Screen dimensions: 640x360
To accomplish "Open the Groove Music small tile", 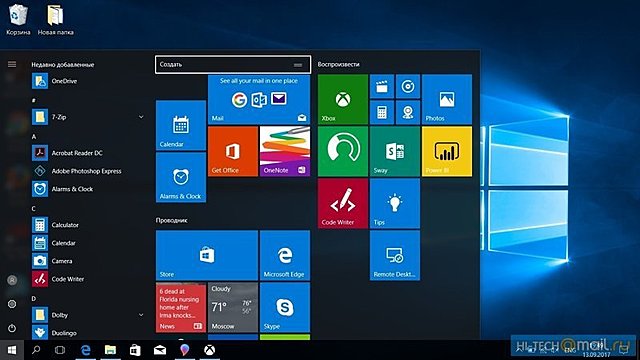I will [408, 86].
